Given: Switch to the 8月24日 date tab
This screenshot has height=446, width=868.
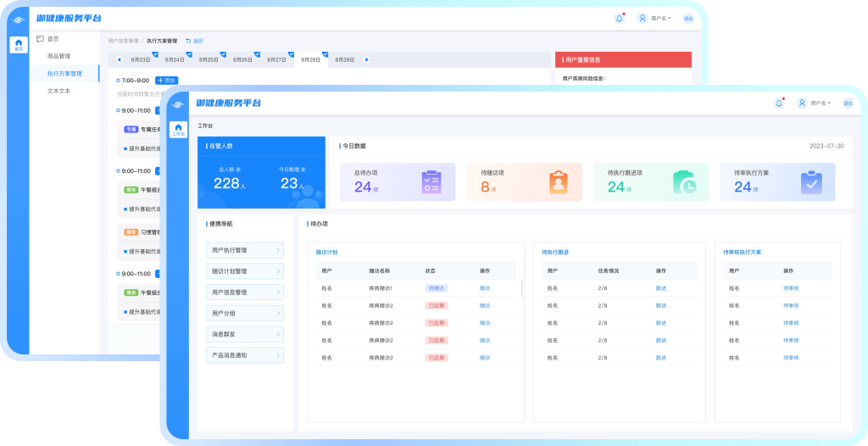Looking at the screenshot, I should (x=175, y=60).
